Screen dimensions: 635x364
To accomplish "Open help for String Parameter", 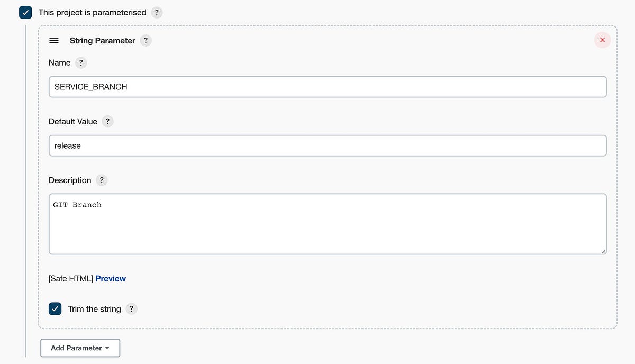I will [146, 40].
